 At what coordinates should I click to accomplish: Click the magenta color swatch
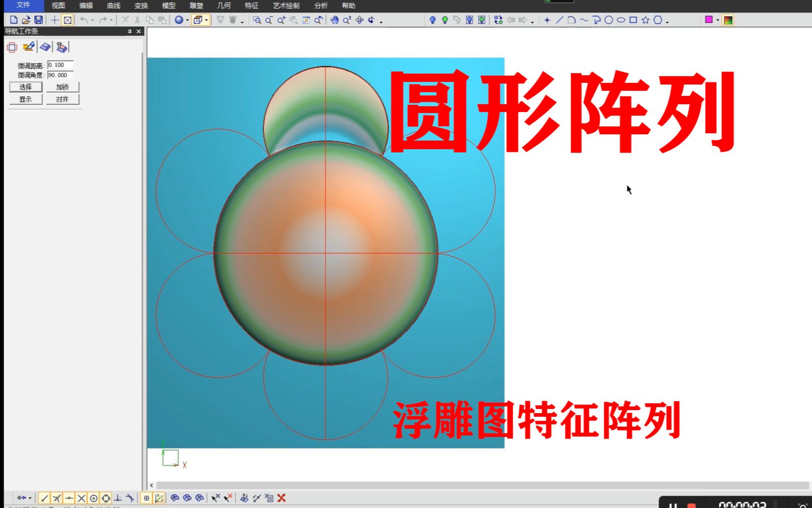point(709,20)
